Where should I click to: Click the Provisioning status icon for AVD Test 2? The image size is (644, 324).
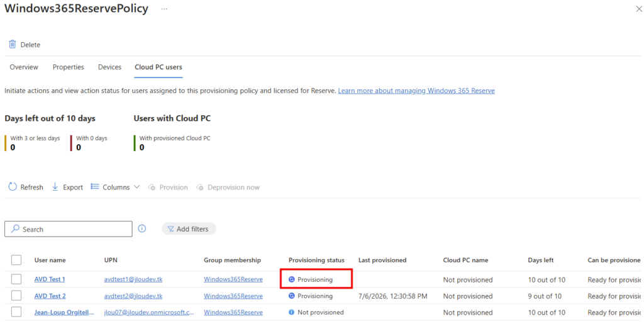(x=292, y=296)
